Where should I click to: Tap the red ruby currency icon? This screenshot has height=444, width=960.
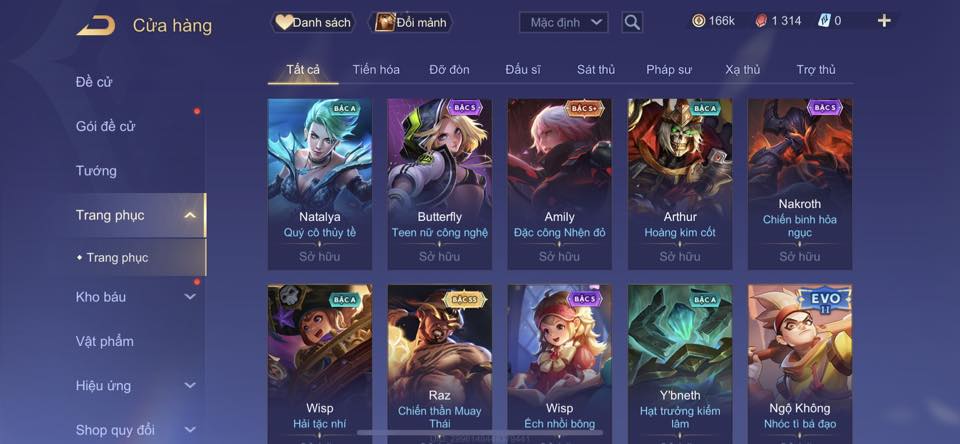point(760,21)
